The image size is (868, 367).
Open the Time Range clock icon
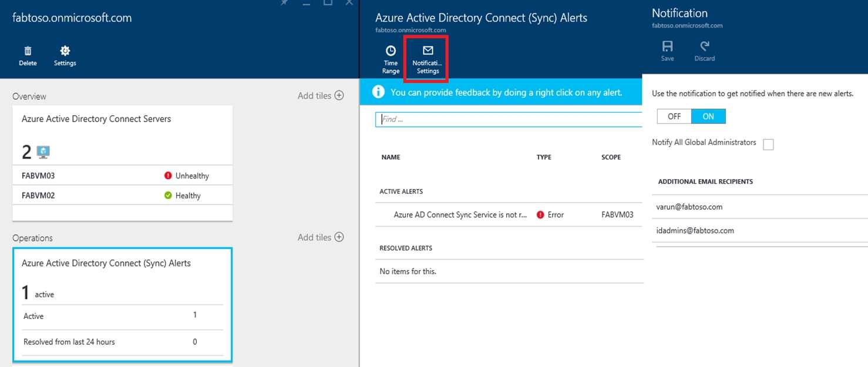pos(391,51)
